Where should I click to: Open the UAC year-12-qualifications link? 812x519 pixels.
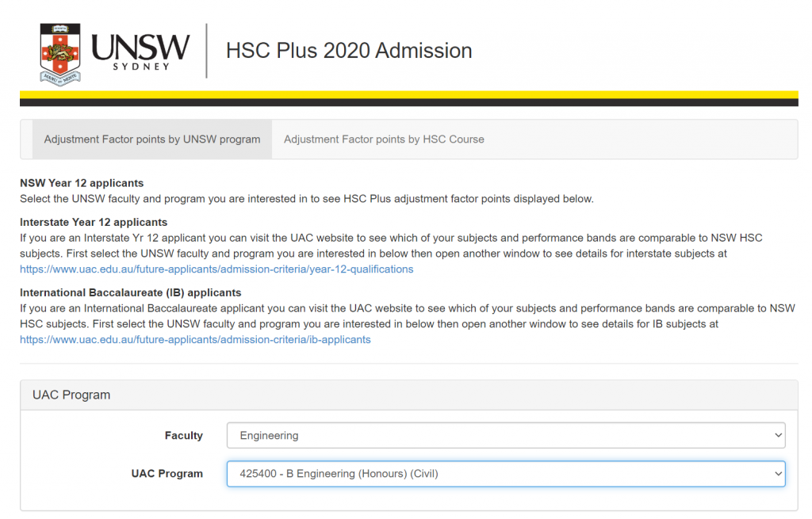click(216, 269)
